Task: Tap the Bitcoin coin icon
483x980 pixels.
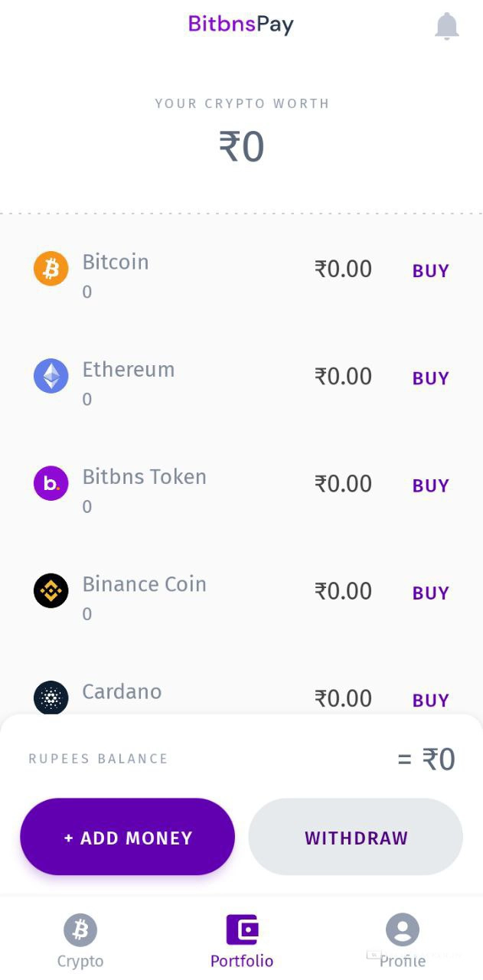Action: pyautogui.click(x=51, y=269)
